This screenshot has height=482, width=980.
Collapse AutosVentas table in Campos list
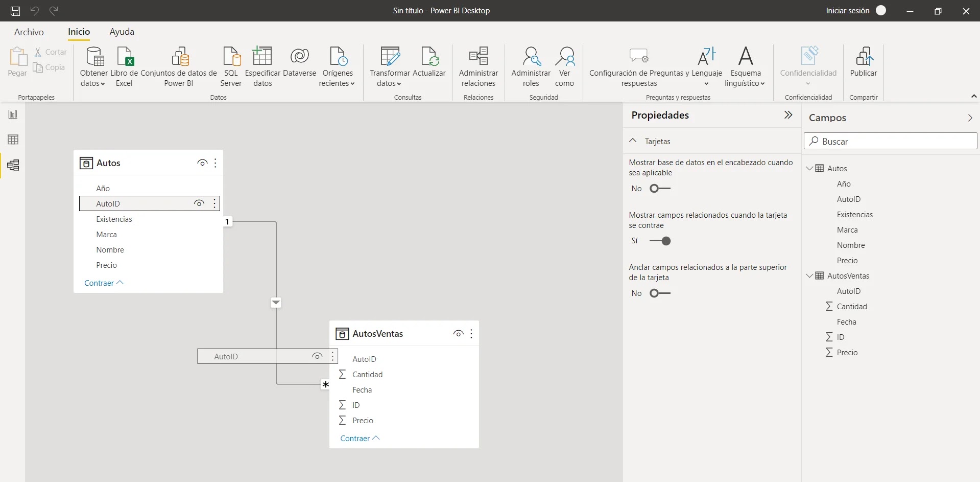[x=809, y=276]
